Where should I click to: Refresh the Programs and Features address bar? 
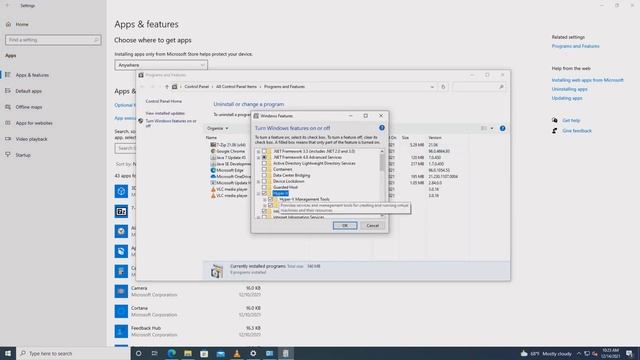443,87
